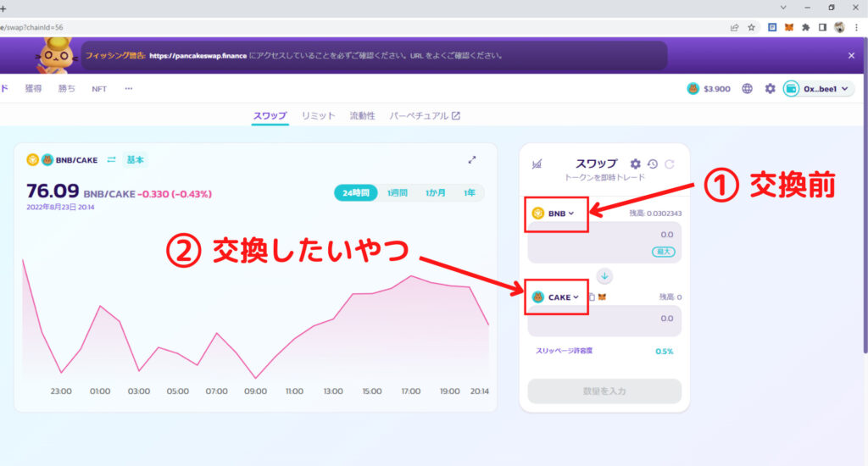Open the 獲得 (Earn) menu
Image resolution: width=868 pixels, height=466 pixels.
pos(33,89)
